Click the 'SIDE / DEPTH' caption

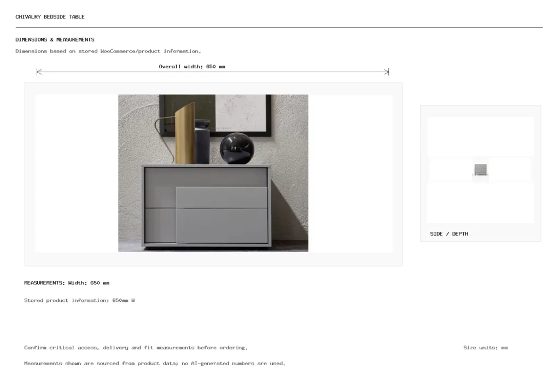(x=449, y=234)
